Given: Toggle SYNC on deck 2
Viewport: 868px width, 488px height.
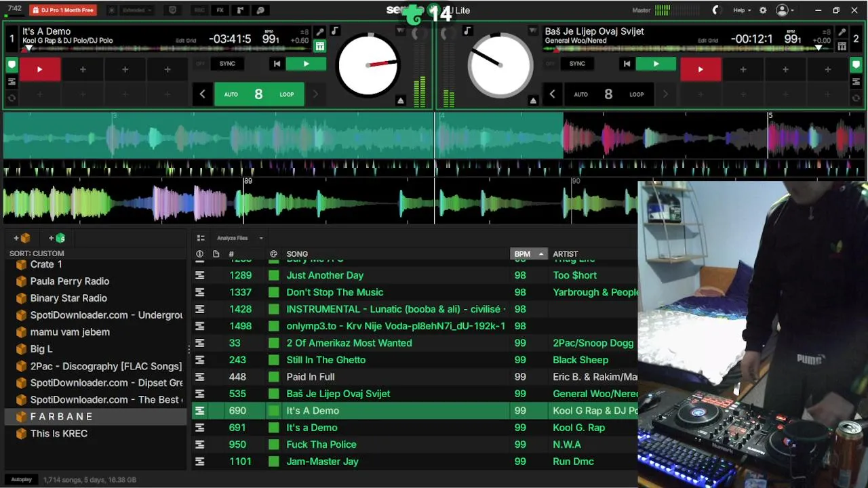Looking at the screenshot, I should (x=577, y=64).
